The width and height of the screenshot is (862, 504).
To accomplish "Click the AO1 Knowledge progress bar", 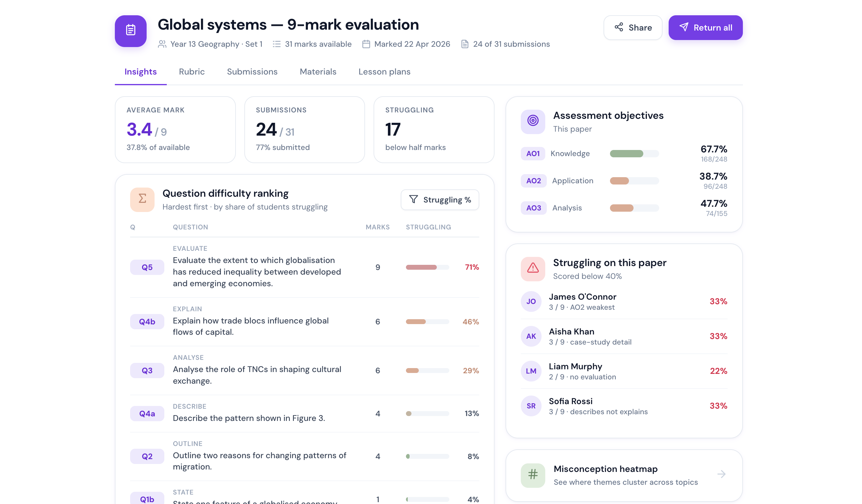I will [x=634, y=154].
